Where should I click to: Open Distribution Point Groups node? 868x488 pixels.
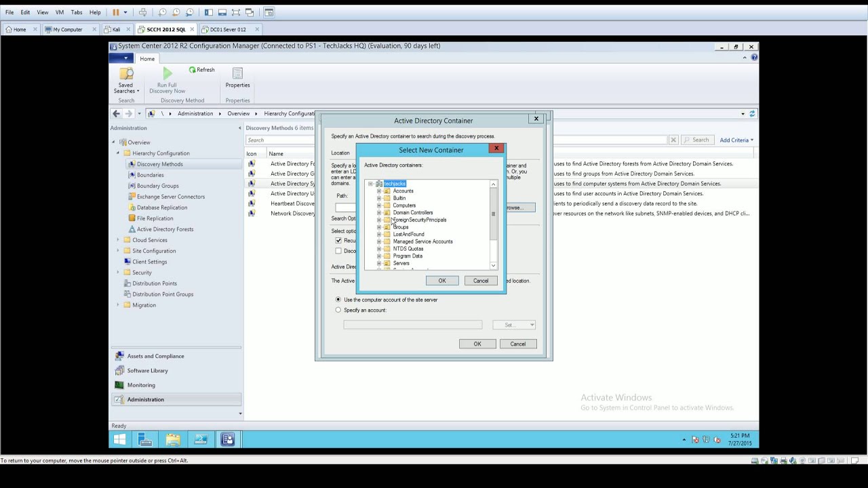tap(163, 294)
